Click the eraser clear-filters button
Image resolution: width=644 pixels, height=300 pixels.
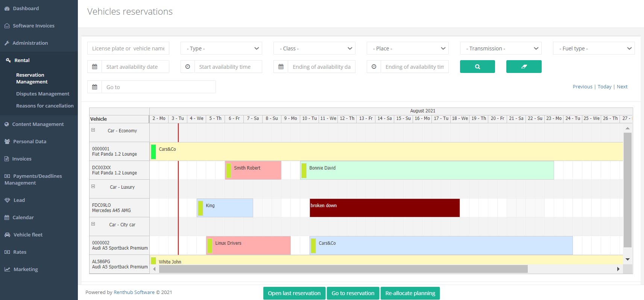(524, 67)
